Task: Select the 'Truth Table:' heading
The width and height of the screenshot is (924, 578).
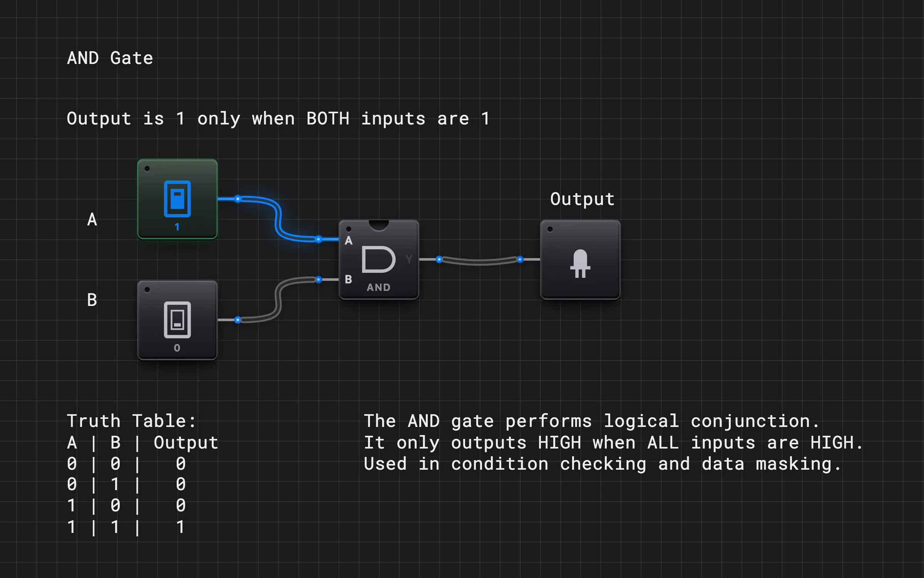Action: (131, 421)
